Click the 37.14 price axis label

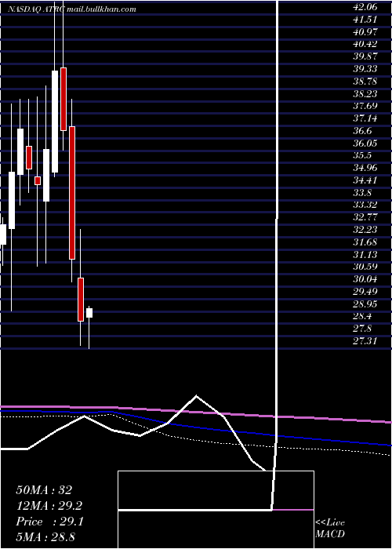[365, 118]
